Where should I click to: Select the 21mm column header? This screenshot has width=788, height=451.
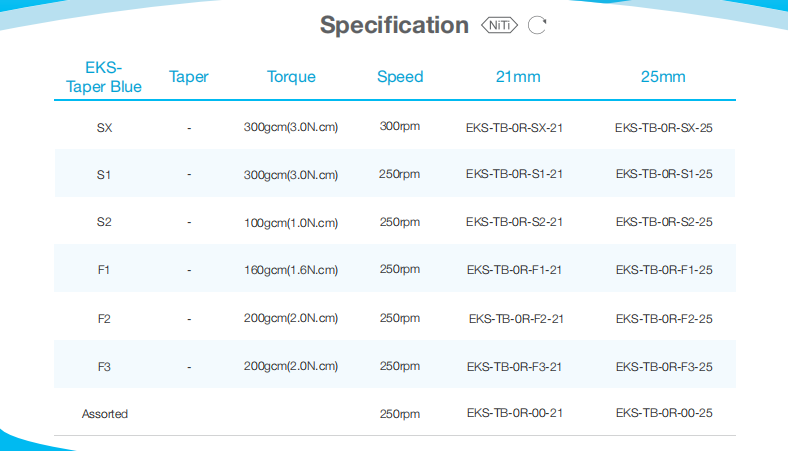(515, 77)
